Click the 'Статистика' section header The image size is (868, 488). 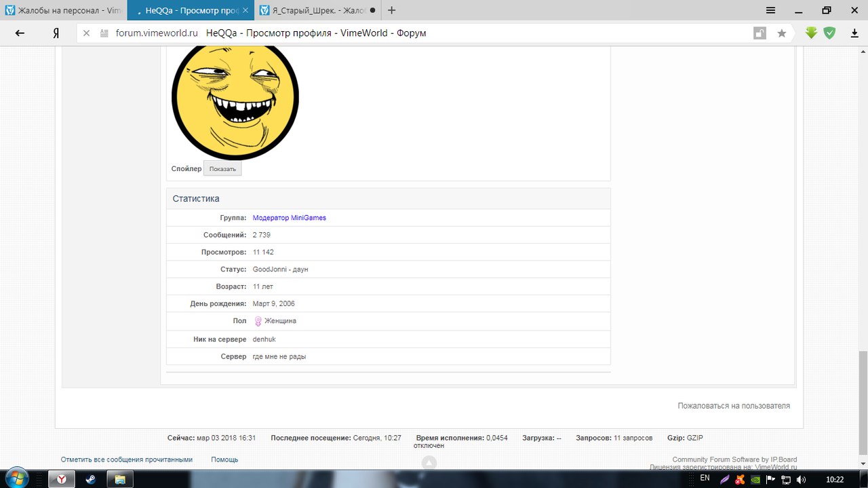point(389,199)
